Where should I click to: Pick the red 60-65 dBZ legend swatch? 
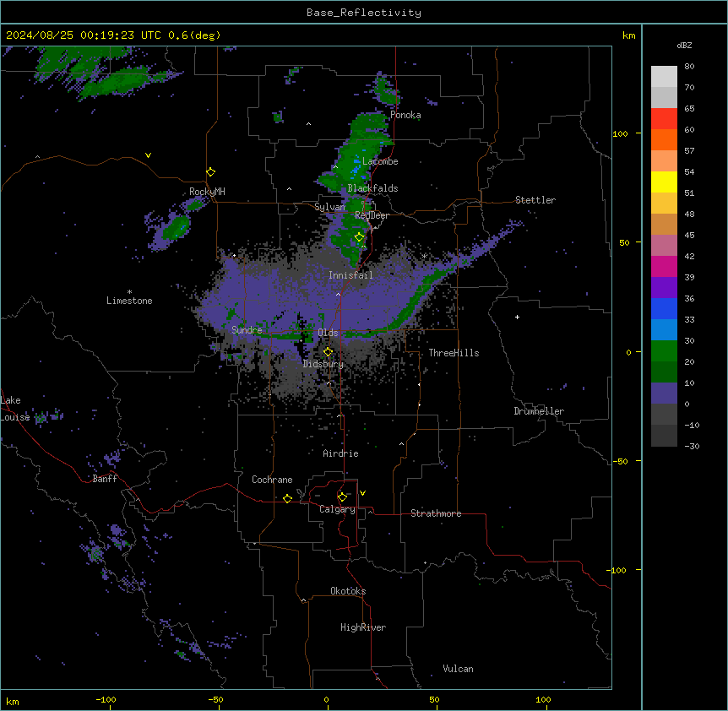(664, 119)
